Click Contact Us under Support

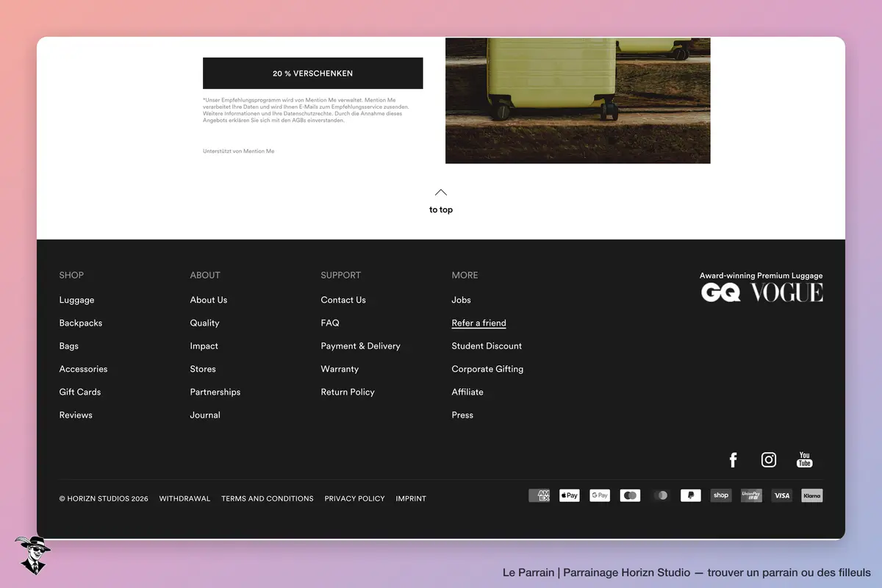343,300
